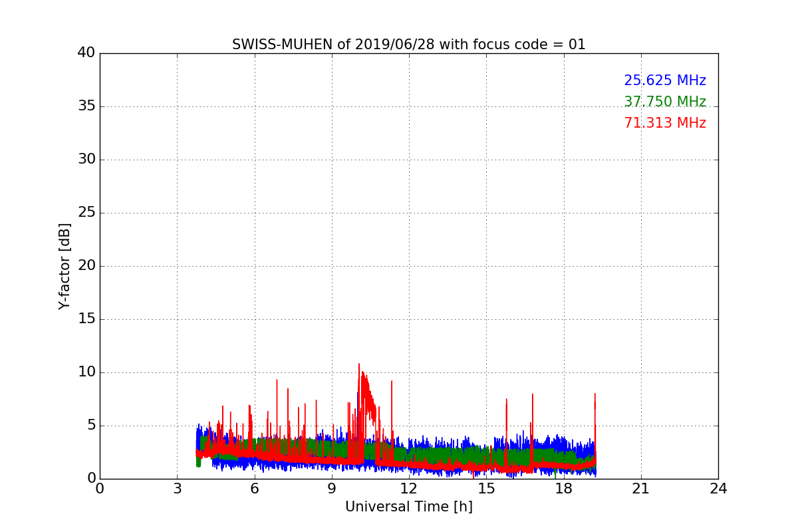Select the red 71.313 MHz legend label
This screenshot has width=798, height=532.
(665, 123)
